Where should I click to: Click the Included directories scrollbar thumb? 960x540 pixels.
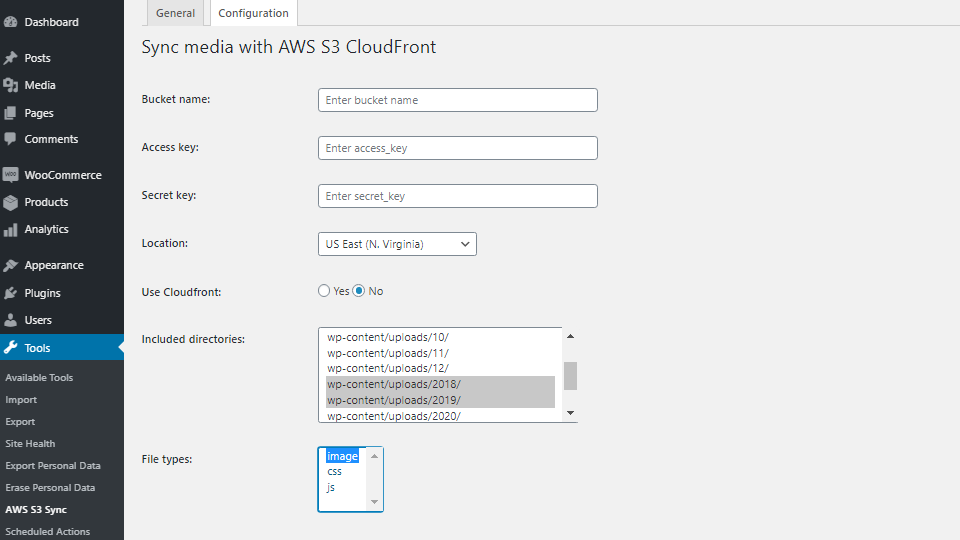tap(570, 376)
